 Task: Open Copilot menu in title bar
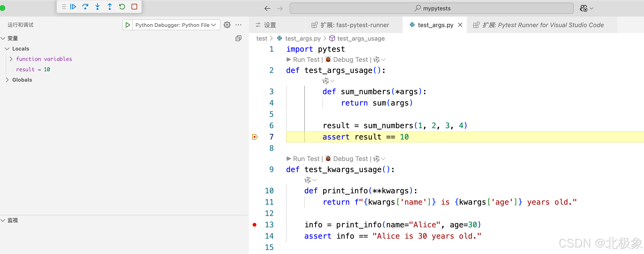[x=586, y=8]
